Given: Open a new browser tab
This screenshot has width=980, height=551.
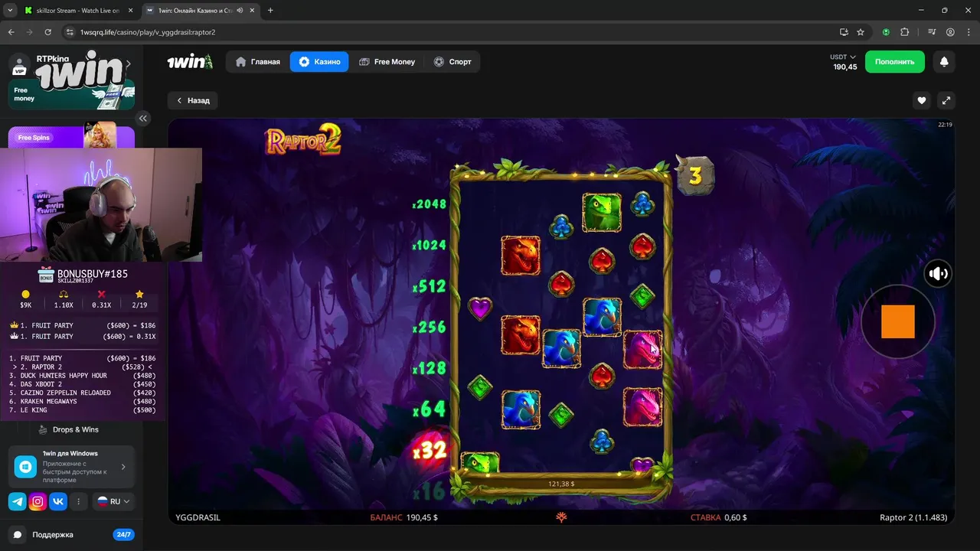Looking at the screenshot, I should (x=270, y=11).
